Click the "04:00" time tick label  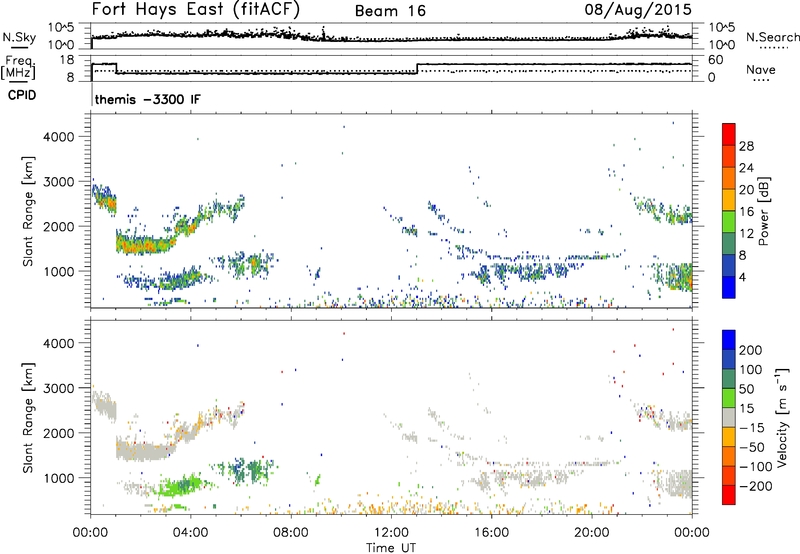tap(190, 533)
